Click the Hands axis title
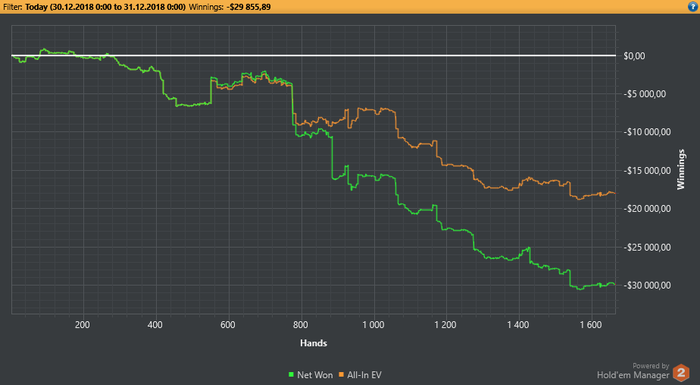 click(x=313, y=343)
